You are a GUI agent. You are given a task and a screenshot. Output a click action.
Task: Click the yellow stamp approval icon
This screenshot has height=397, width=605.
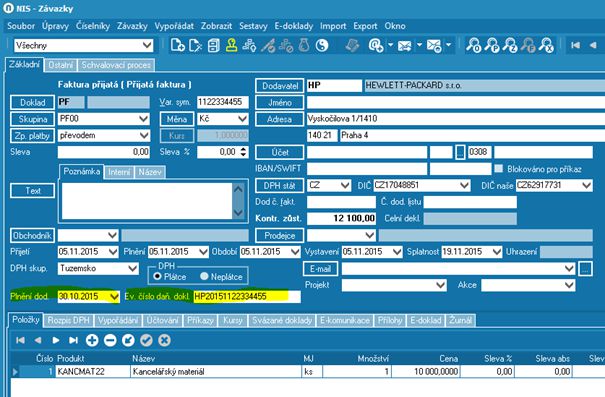[231, 46]
